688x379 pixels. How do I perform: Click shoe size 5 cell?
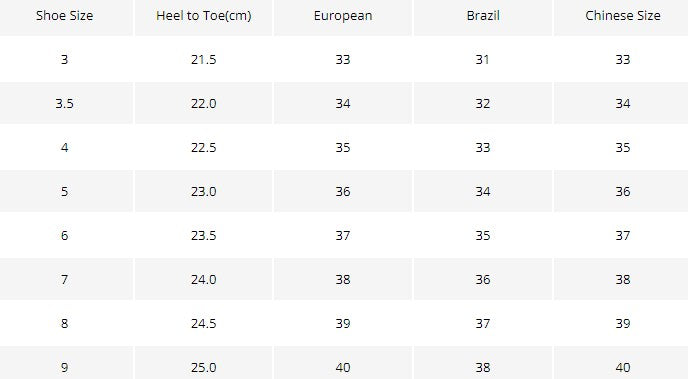tap(64, 191)
